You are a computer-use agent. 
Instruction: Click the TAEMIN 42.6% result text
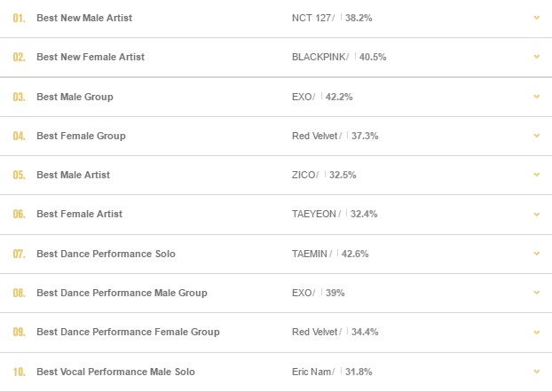pos(330,254)
